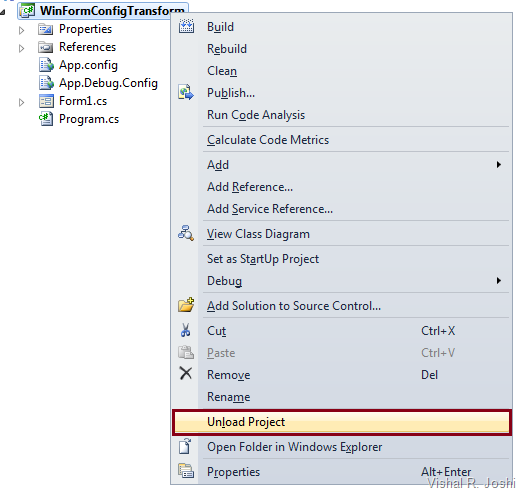
Task: Select Remove from the context menu
Action: click(342, 375)
